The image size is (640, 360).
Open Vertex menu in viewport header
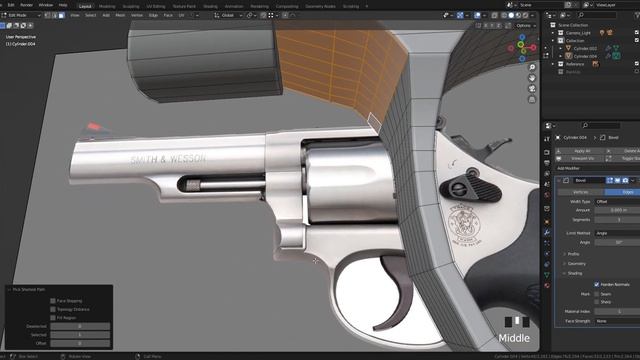click(137, 15)
